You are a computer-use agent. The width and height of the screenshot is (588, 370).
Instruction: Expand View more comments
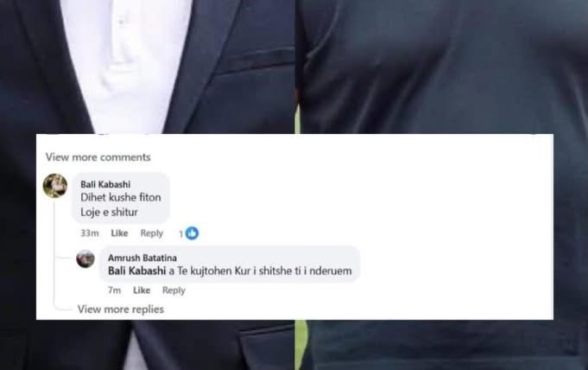pos(98,157)
